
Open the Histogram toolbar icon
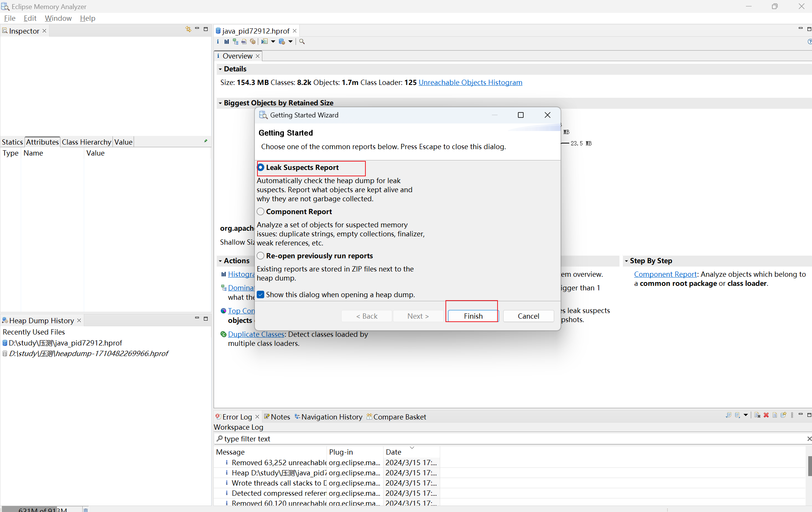tap(226, 42)
